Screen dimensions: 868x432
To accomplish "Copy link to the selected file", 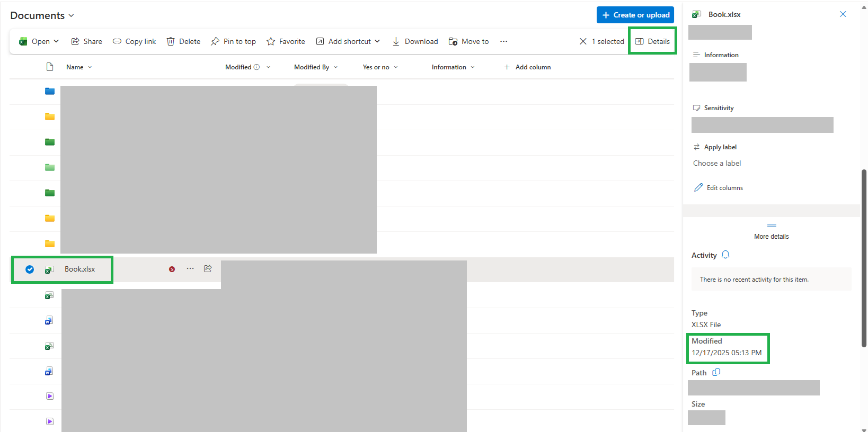I will pyautogui.click(x=134, y=41).
